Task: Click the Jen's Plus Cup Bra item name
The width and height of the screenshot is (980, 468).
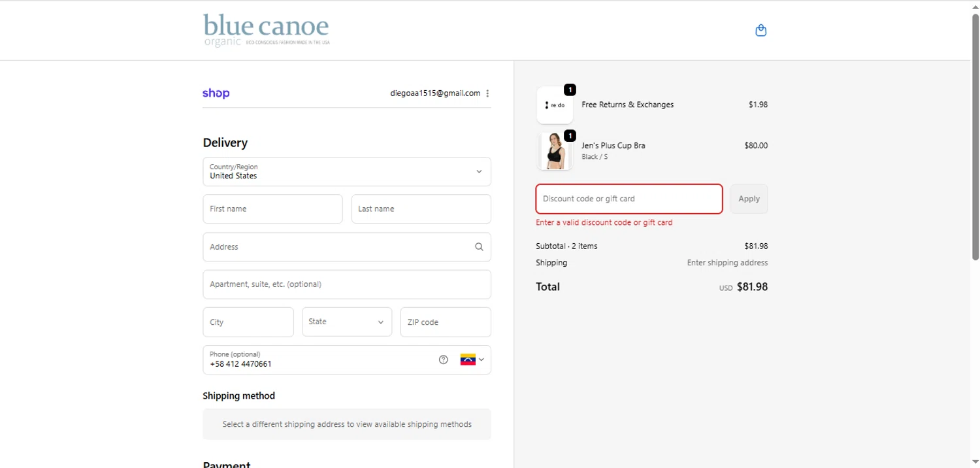Action: (x=613, y=146)
